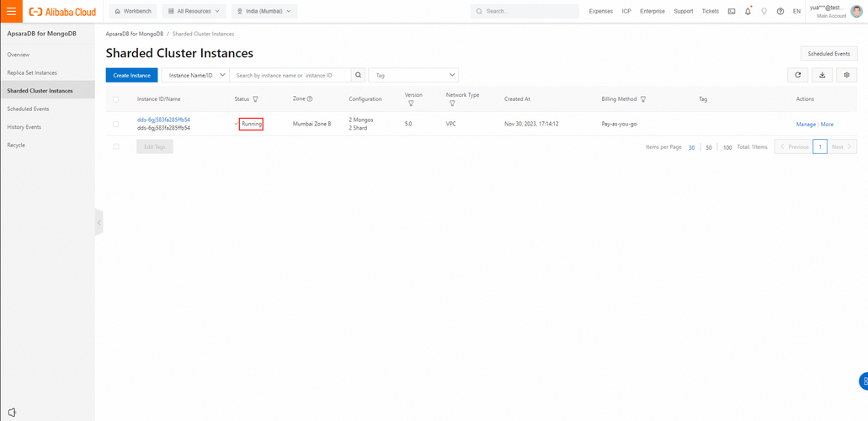Click the Running status text

point(252,124)
